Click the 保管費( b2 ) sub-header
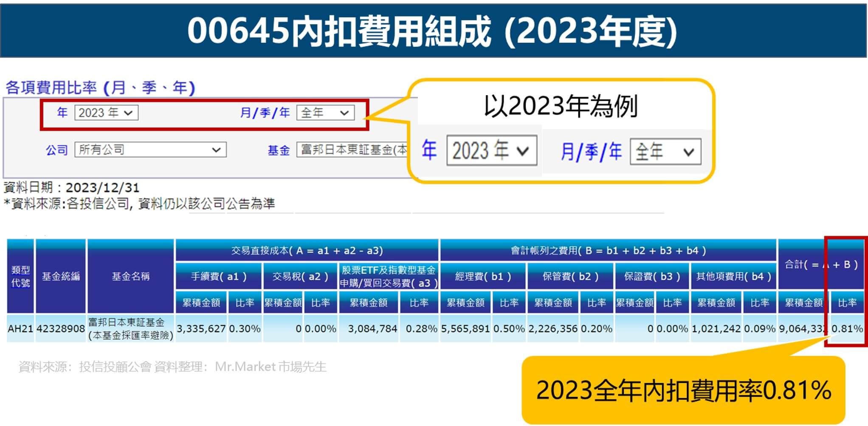Viewport: 868px width, 426px height. click(570, 276)
